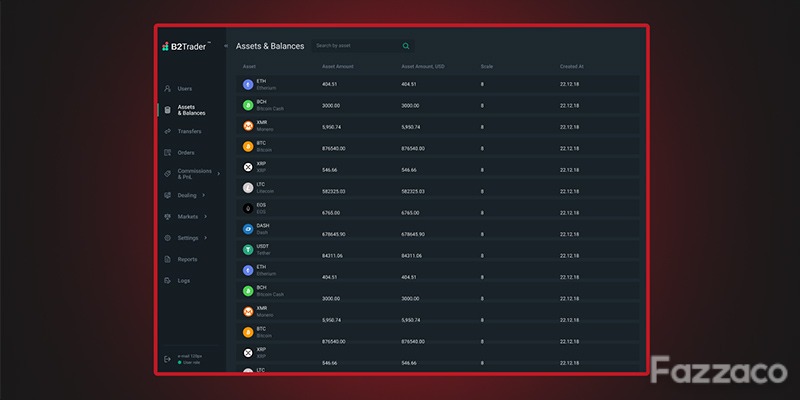Click Scale value 8 in DASH row
This screenshot has width=800, height=400.
click(x=482, y=235)
